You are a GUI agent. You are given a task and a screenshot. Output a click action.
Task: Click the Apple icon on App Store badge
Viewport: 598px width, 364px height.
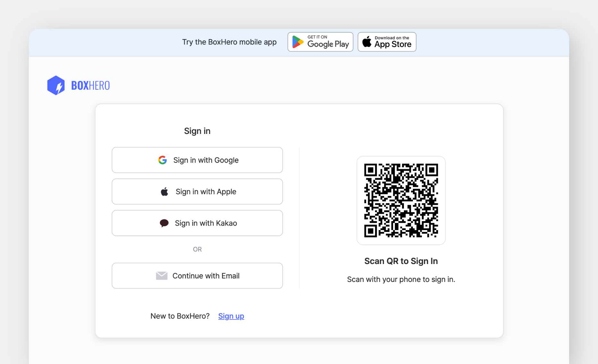point(367,42)
